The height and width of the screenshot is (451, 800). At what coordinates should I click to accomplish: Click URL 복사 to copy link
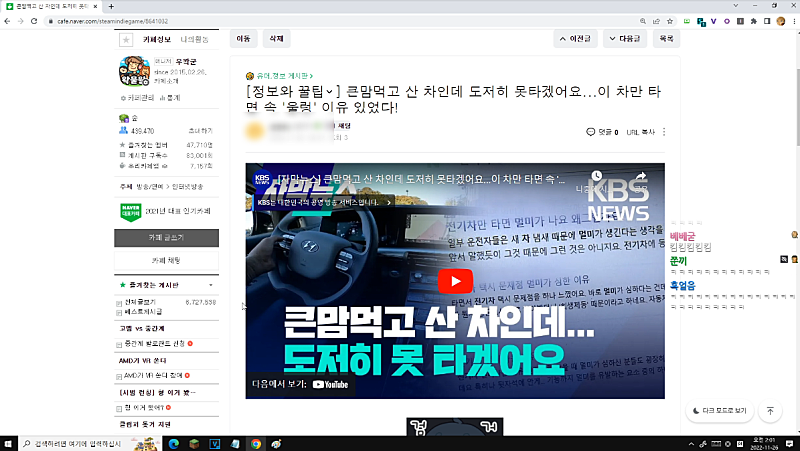click(x=640, y=132)
